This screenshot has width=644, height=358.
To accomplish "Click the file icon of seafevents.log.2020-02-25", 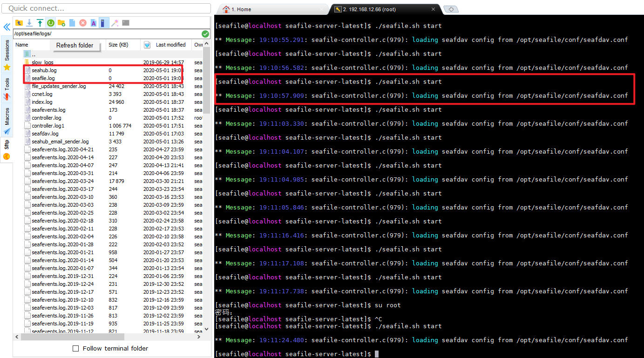I will tap(27, 213).
